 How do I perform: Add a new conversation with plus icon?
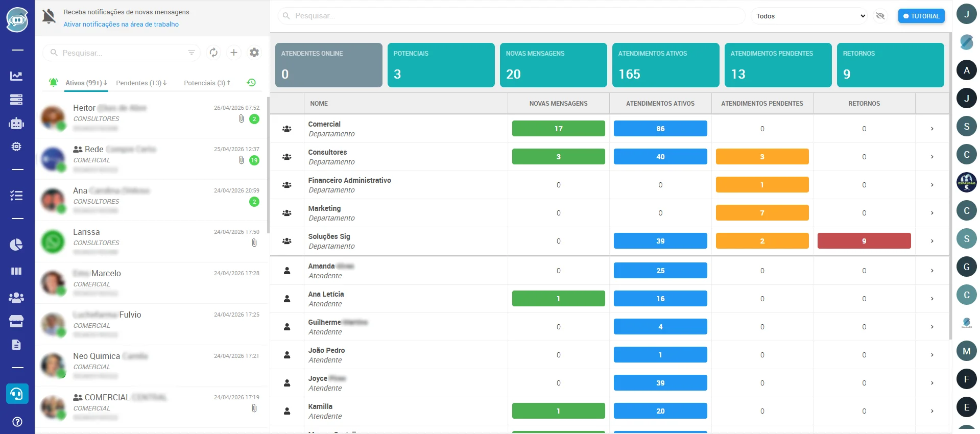(x=234, y=53)
